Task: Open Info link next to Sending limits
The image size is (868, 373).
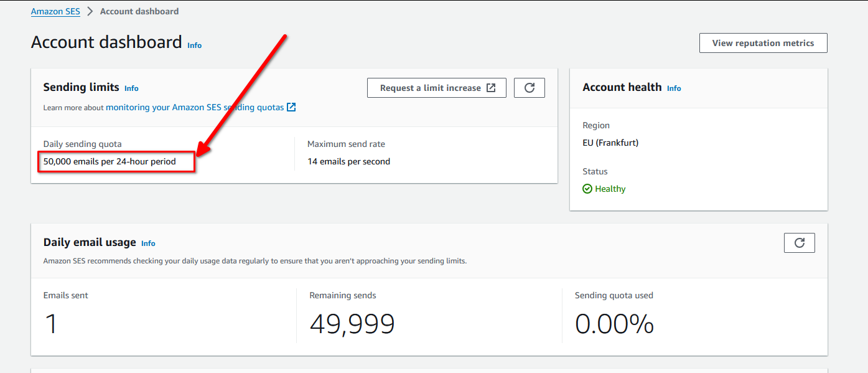Action: 131,88
